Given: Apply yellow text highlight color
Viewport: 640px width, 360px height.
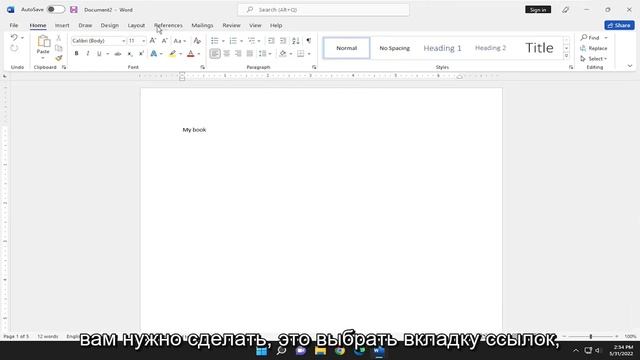Looking at the screenshot, I should [x=173, y=53].
